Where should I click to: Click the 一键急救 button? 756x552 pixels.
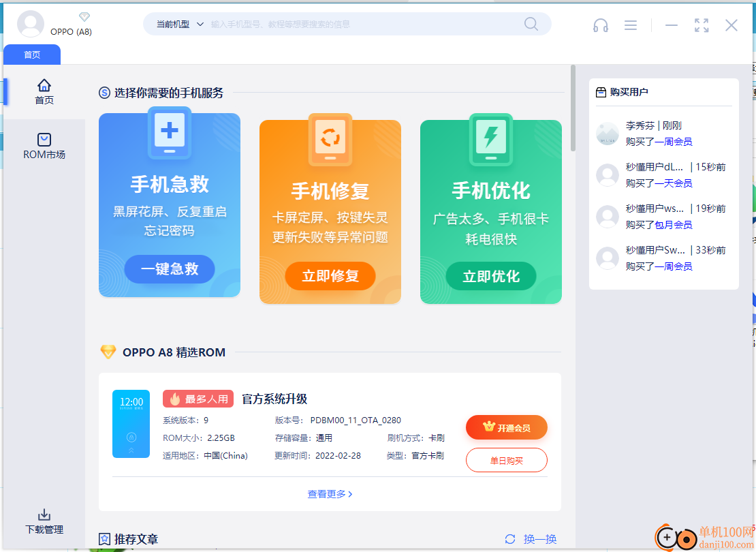click(x=169, y=269)
